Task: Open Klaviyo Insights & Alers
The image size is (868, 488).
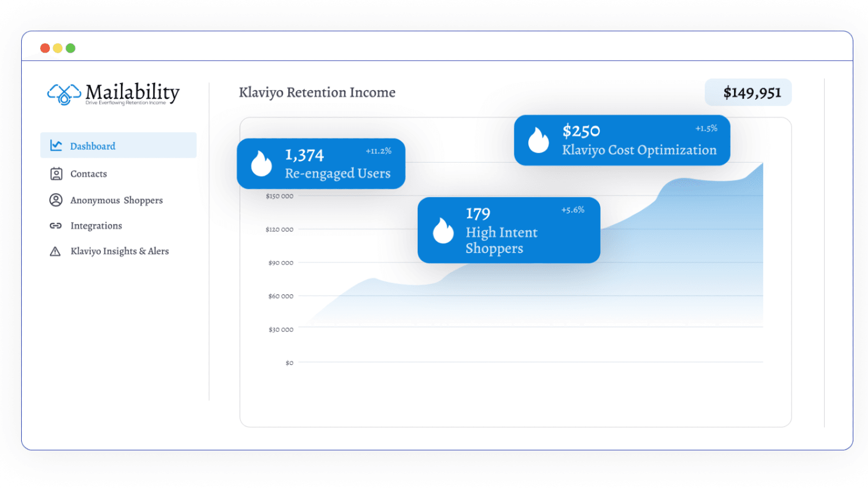Action: (x=119, y=252)
